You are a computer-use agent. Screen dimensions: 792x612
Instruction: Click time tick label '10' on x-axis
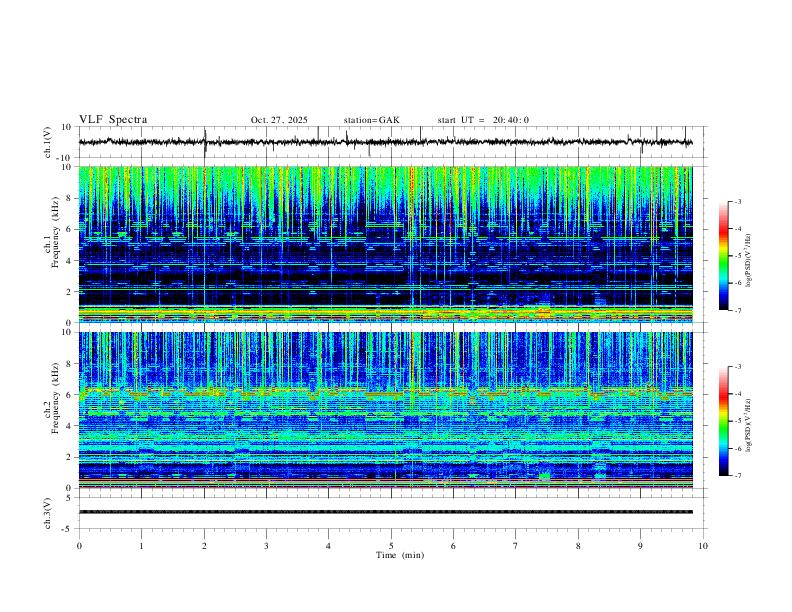click(703, 546)
